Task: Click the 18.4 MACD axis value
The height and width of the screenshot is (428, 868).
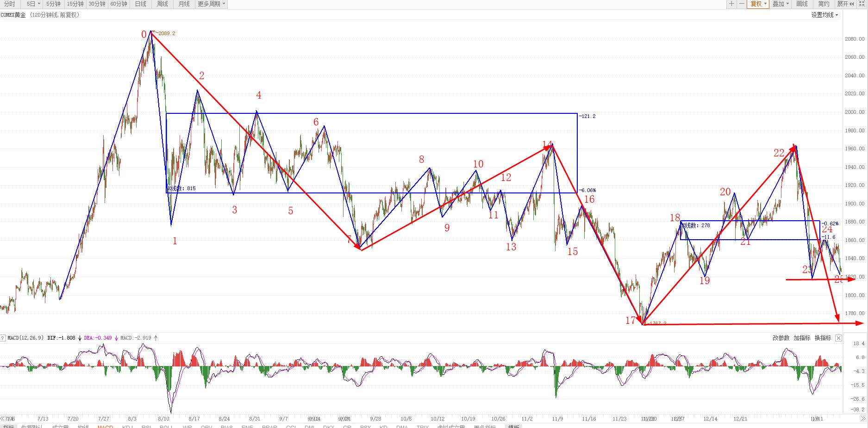Action: pyautogui.click(x=859, y=343)
